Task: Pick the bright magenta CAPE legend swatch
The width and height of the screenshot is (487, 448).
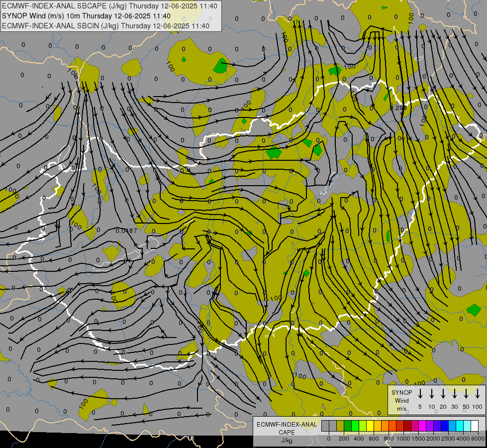Action: coord(422,426)
